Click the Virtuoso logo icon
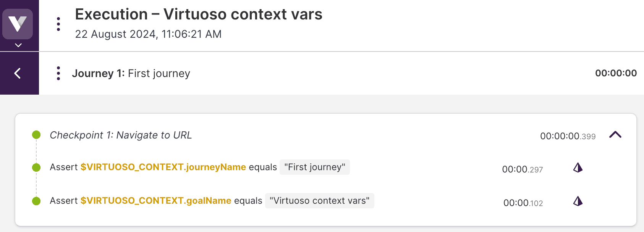 pyautogui.click(x=18, y=24)
